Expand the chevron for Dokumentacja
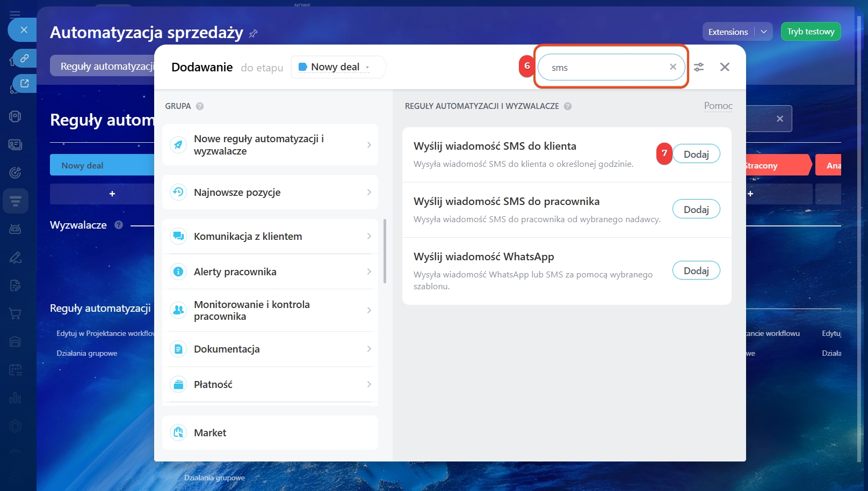Viewport: 868px width, 491px height. click(369, 349)
